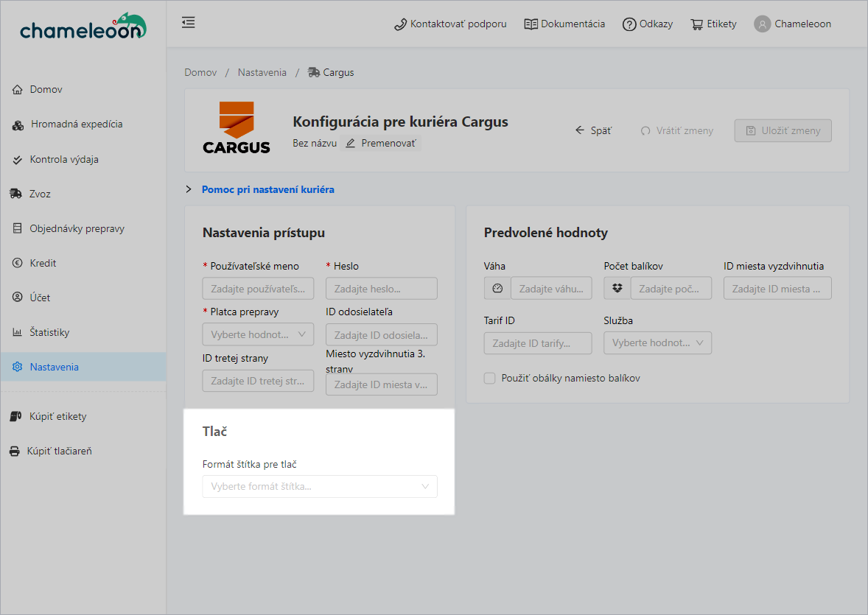Enable Použiť obálky namiesto balíkov checkbox
868x615 pixels.
coord(489,378)
